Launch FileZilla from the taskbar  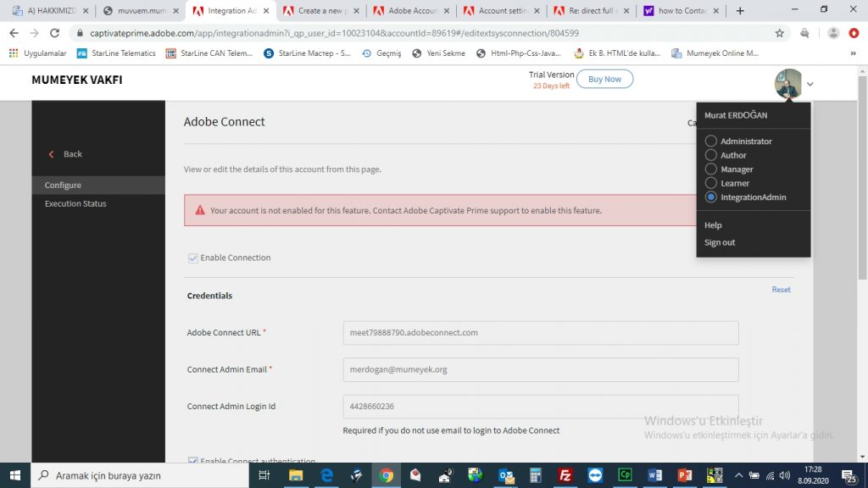pos(565,474)
